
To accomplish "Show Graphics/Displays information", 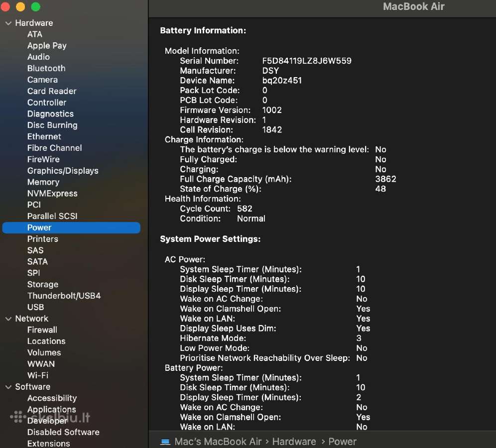I will pyautogui.click(x=63, y=171).
